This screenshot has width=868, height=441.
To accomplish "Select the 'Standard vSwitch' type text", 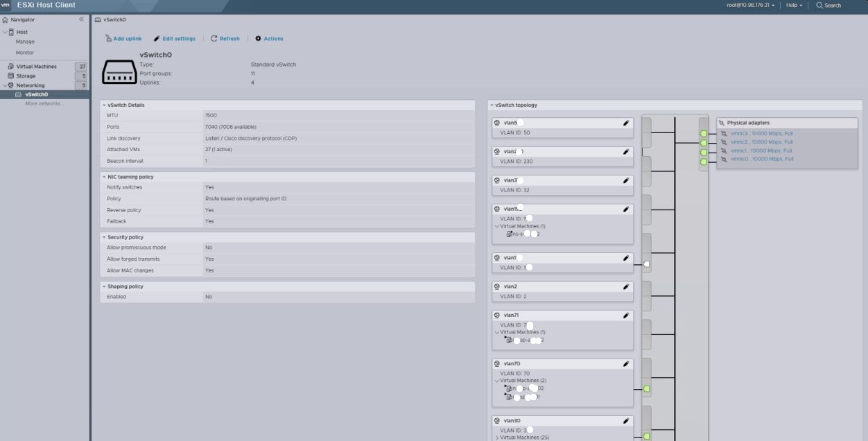I will (x=273, y=64).
